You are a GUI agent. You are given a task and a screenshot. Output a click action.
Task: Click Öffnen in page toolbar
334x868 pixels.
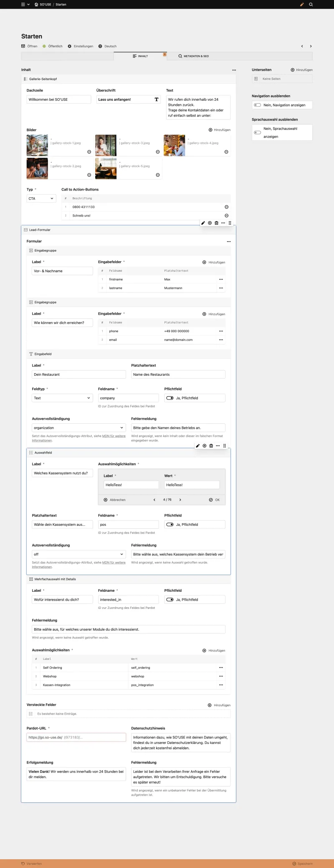pyautogui.click(x=29, y=46)
